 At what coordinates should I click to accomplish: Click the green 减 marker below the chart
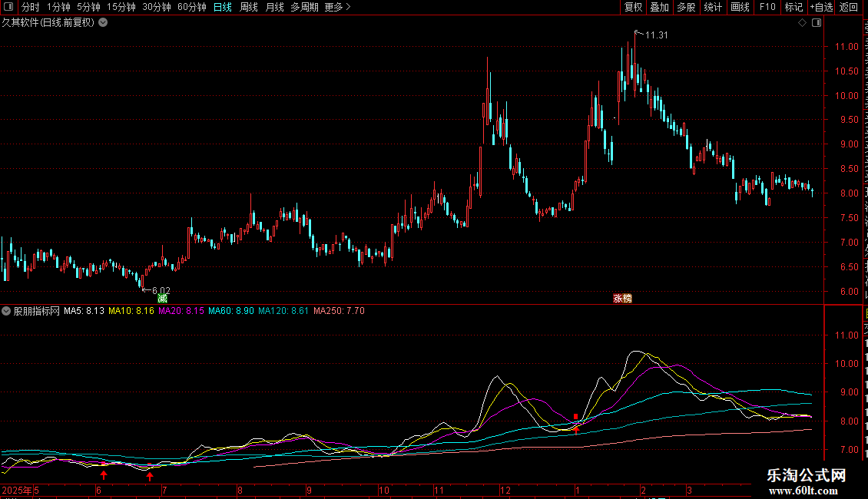[162, 298]
